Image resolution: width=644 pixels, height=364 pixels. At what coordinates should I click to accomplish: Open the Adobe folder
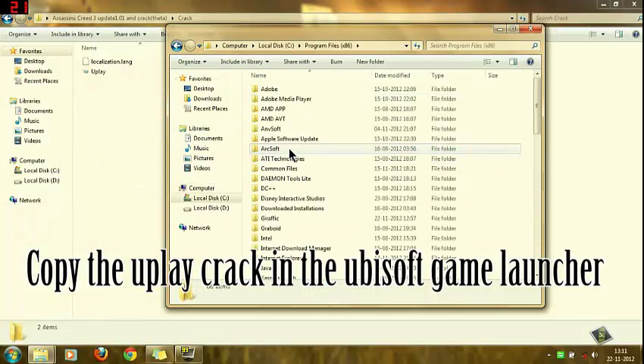[x=269, y=89]
